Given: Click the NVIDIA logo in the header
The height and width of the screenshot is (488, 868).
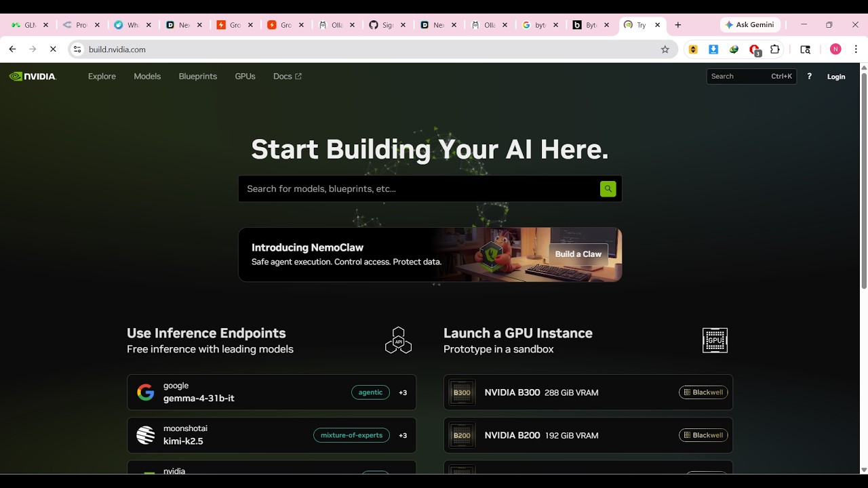Looking at the screenshot, I should 33,77.
